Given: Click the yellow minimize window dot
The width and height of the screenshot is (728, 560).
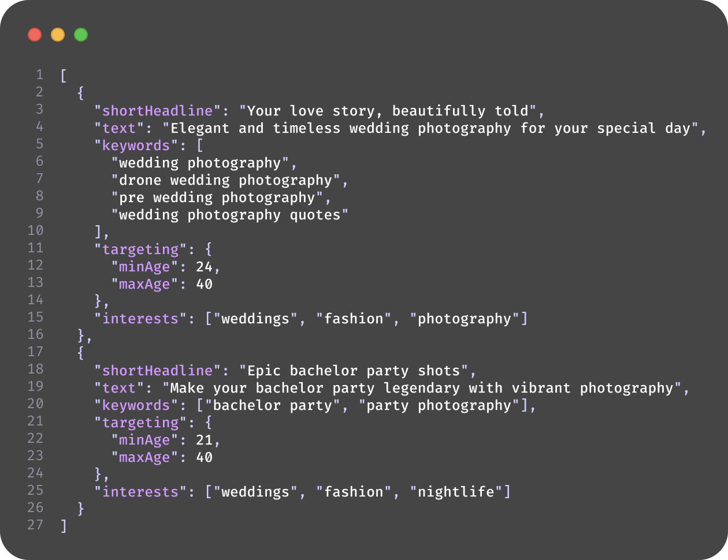Looking at the screenshot, I should click(58, 35).
